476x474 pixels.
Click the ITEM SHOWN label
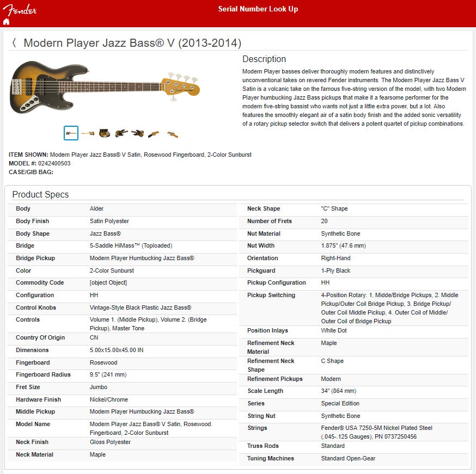(28, 155)
